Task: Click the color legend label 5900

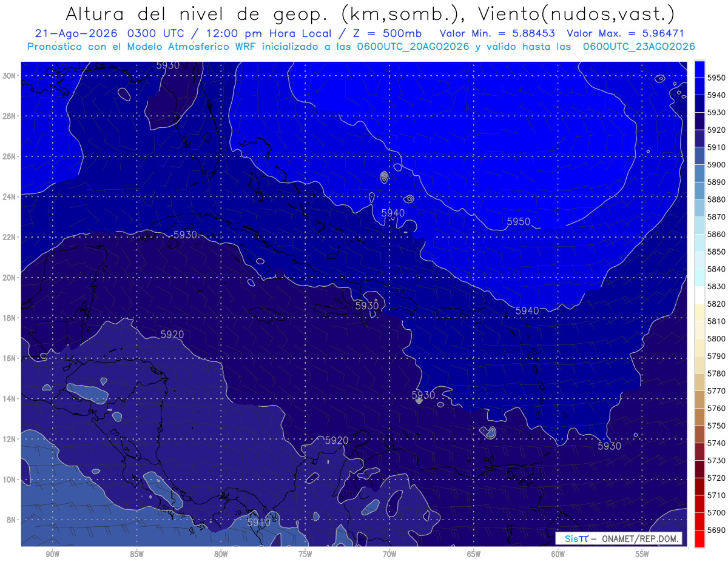Action: coord(716,165)
